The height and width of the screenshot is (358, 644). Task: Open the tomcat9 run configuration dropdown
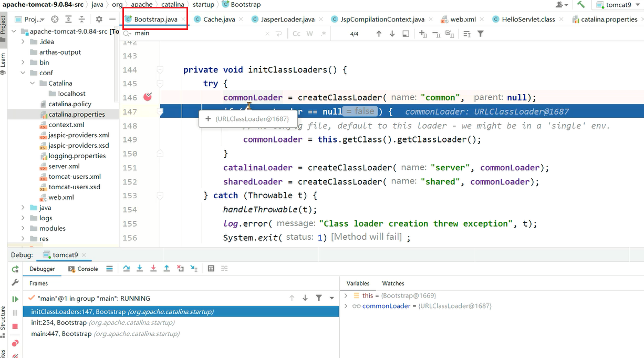618,5
